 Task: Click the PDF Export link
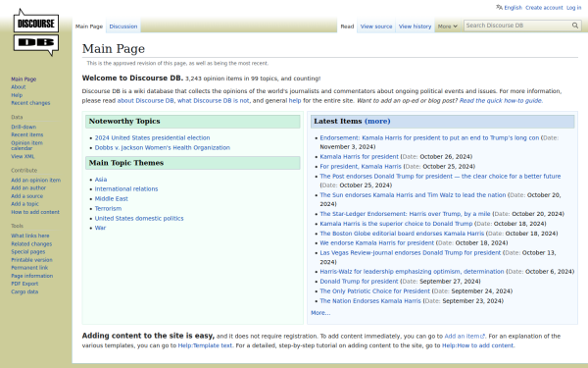point(24,284)
